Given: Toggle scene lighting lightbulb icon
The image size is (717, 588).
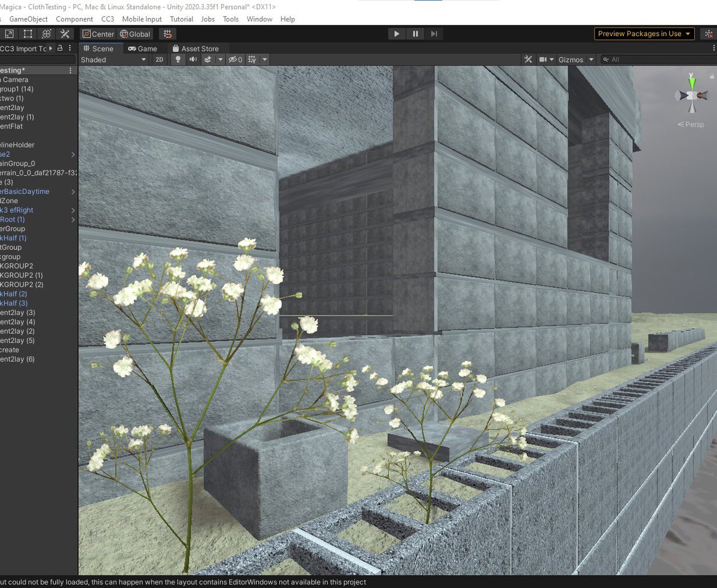Looking at the screenshot, I should (177, 60).
